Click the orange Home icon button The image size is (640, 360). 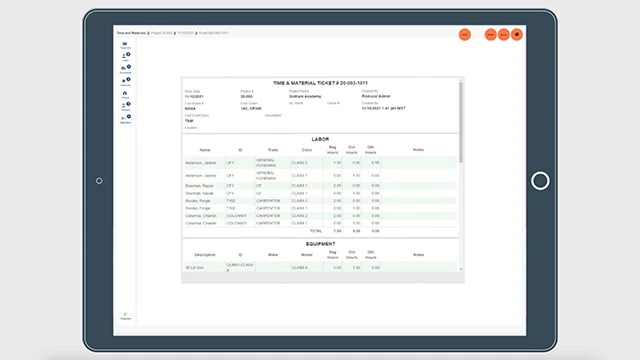(517, 35)
